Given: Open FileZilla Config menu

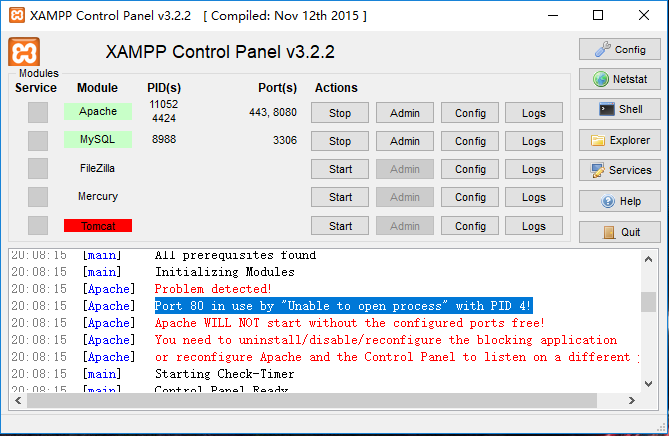Looking at the screenshot, I should pyautogui.click(x=470, y=169).
